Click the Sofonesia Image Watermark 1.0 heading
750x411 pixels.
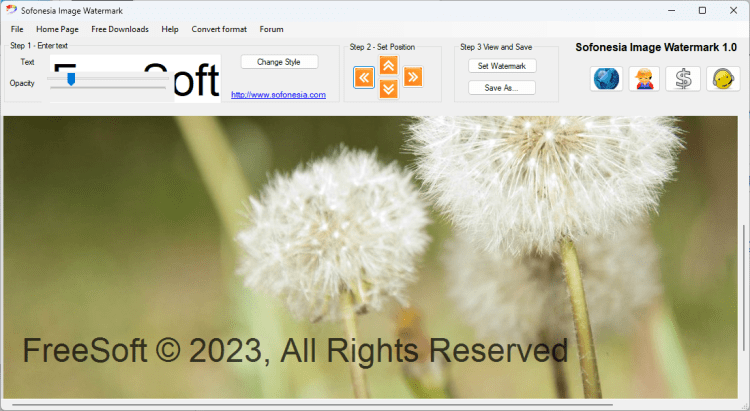click(656, 47)
